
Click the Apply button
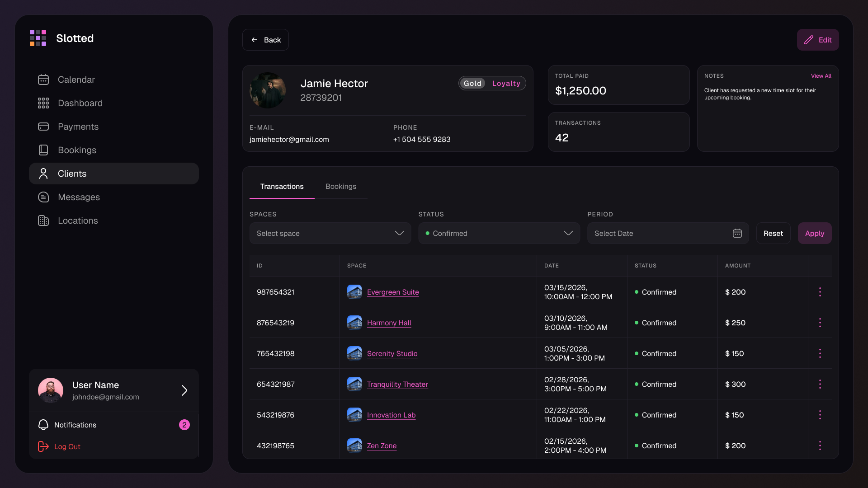(815, 233)
